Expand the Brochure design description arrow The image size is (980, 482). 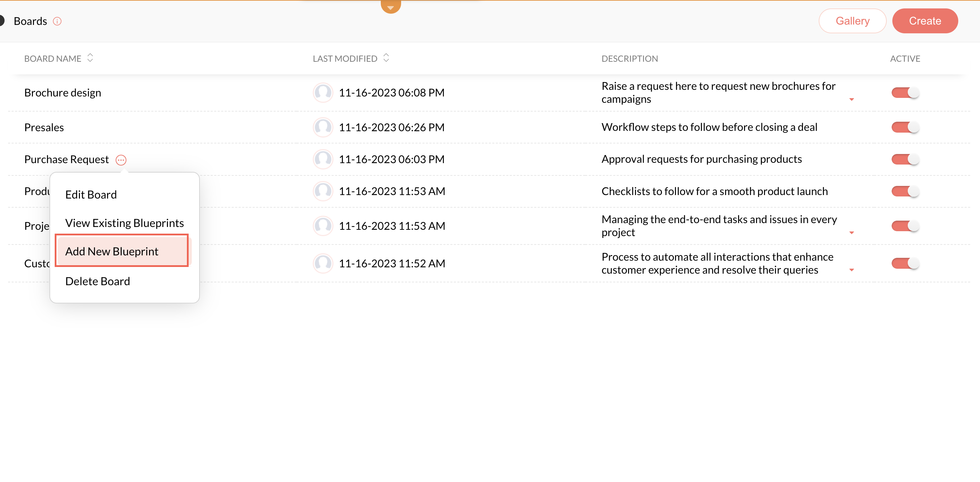click(x=851, y=100)
